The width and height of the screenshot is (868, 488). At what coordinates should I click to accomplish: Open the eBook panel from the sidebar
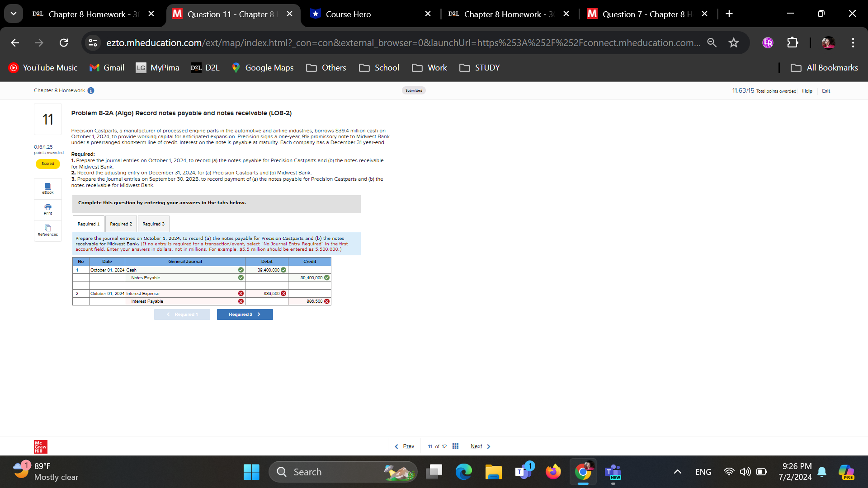[47, 188]
